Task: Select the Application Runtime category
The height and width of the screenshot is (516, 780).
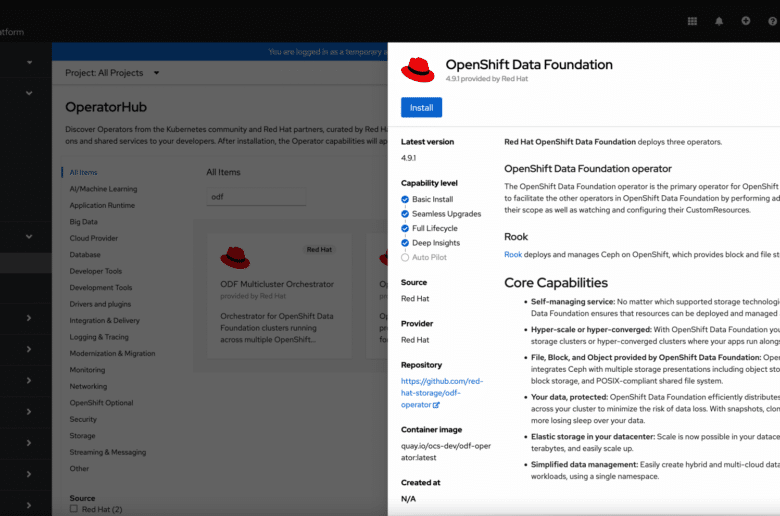Action: 102,205
